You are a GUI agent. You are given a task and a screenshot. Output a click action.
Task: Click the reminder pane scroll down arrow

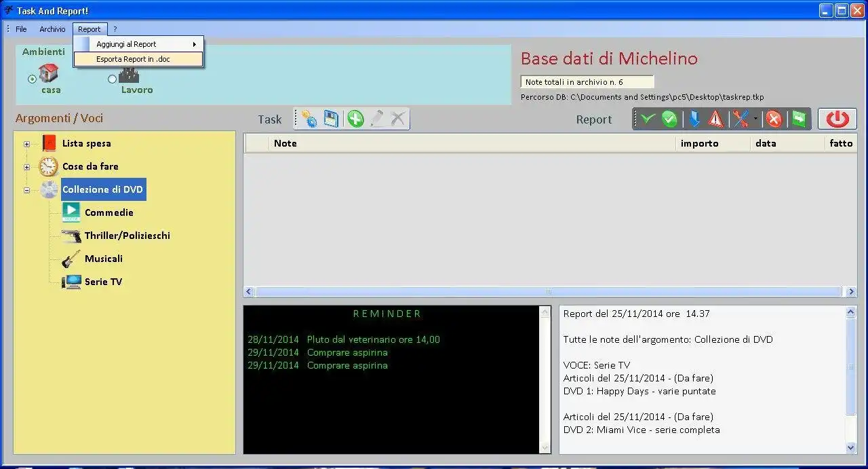[545, 447]
